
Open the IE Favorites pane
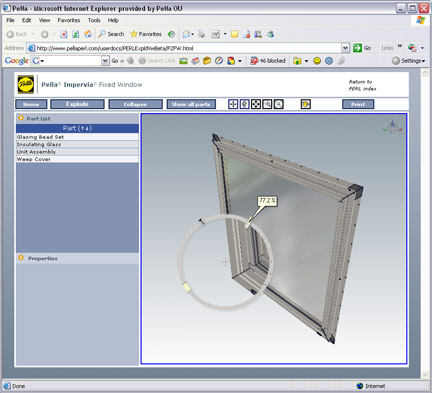146,34
